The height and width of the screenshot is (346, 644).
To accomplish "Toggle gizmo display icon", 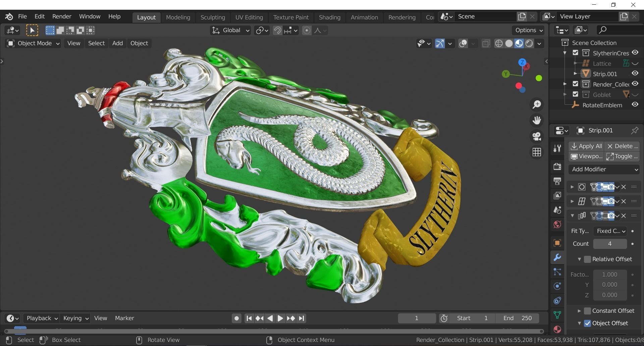I will (439, 44).
